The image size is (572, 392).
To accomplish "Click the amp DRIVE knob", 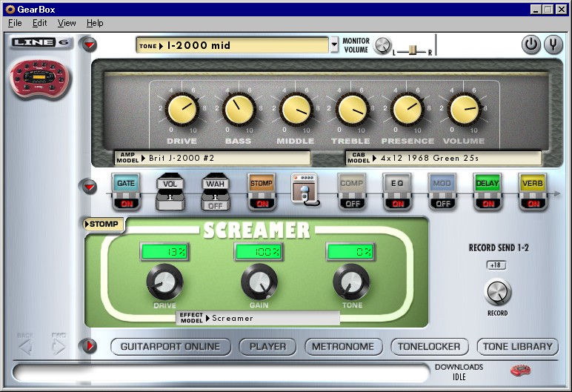I will (182, 109).
